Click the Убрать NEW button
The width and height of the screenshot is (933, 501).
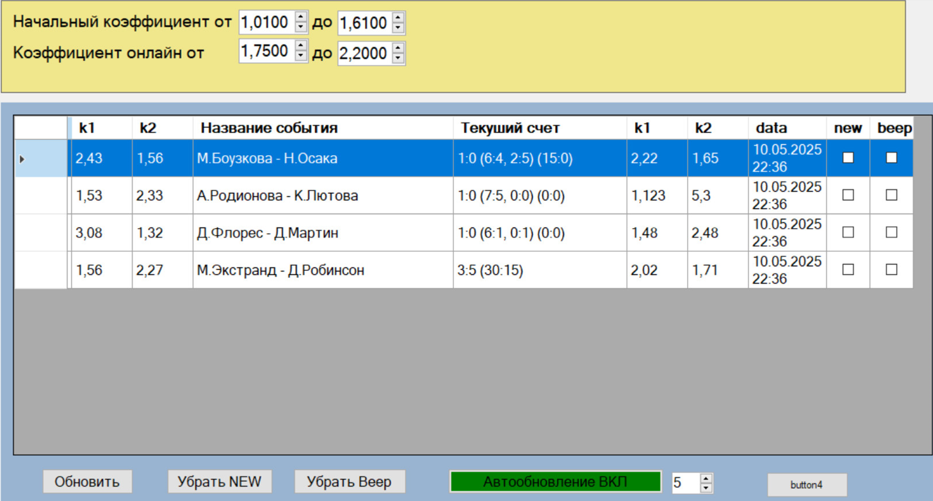coord(220,481)
